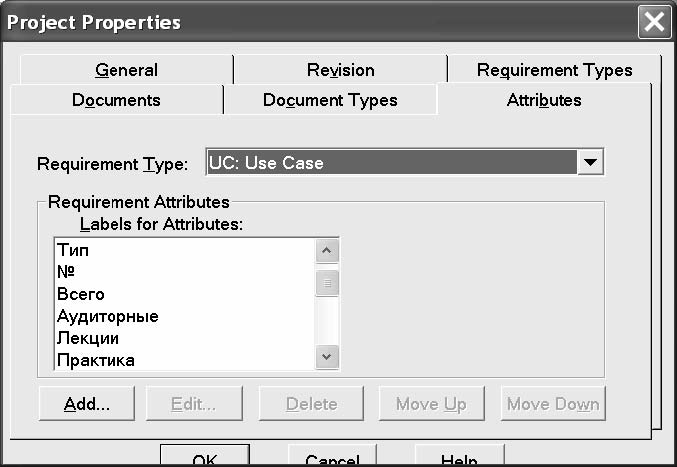
Task: Expand the Requirement Type dropdown arrow
Action: pyautogui.click(x=590, y=162)
